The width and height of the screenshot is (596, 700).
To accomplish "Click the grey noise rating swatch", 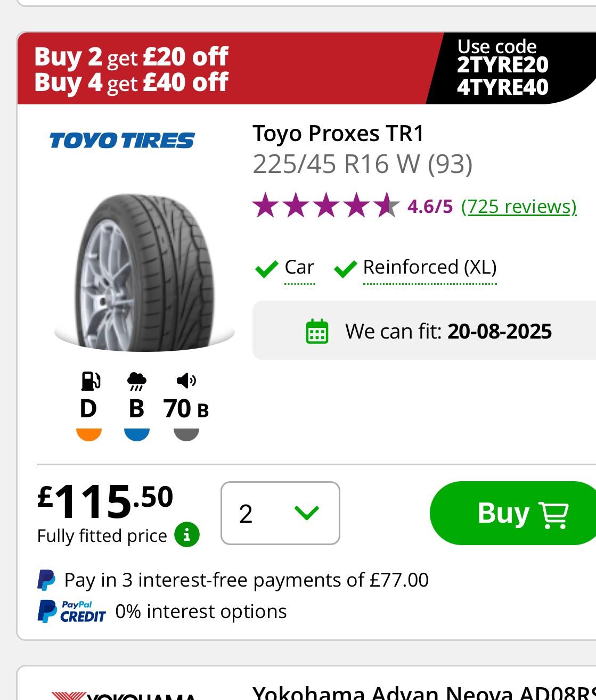I will pyautogui.click(x=186, y=434).
